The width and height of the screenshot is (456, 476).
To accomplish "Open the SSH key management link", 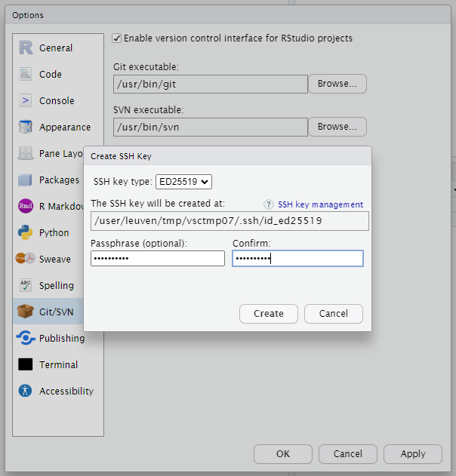I will 320,204.
